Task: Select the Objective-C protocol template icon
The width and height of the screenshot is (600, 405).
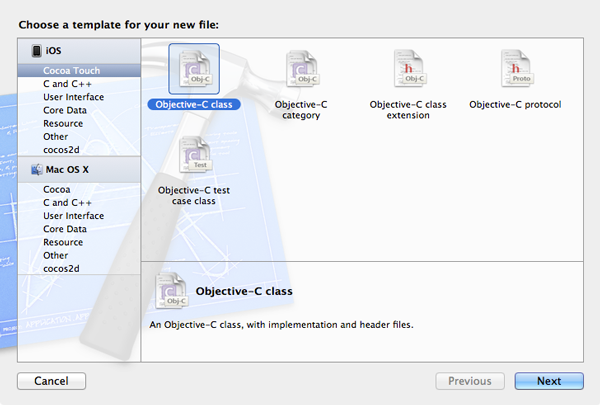Action: pyautogui.click(x=516, y=69)
